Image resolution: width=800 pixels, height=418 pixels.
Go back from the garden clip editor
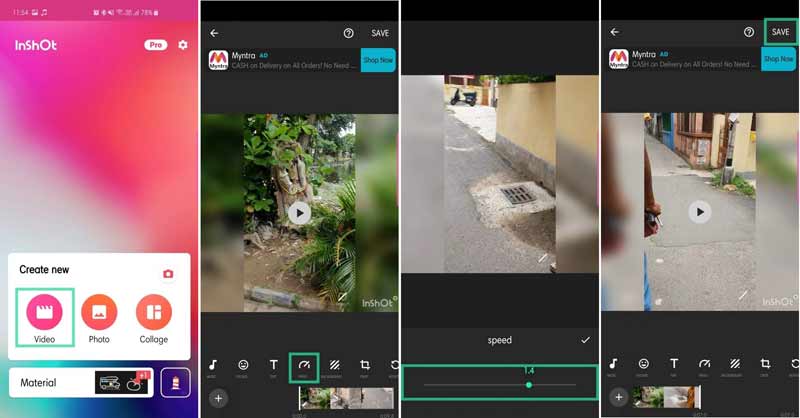pyautogui.click(x=214, y=33)
